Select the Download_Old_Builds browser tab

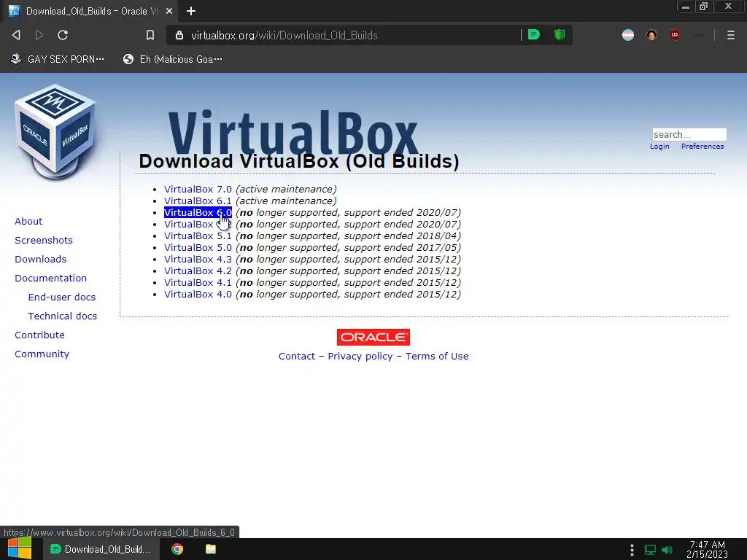pos(90,11)
